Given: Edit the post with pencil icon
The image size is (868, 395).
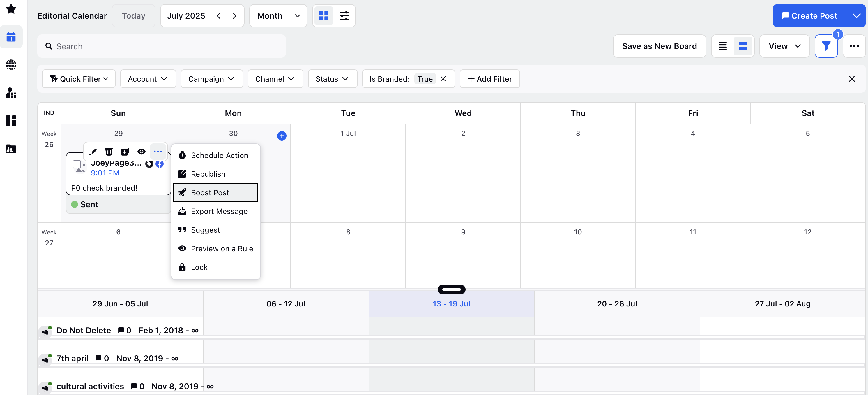Looking at the screenshot, I should pos(93,152).
